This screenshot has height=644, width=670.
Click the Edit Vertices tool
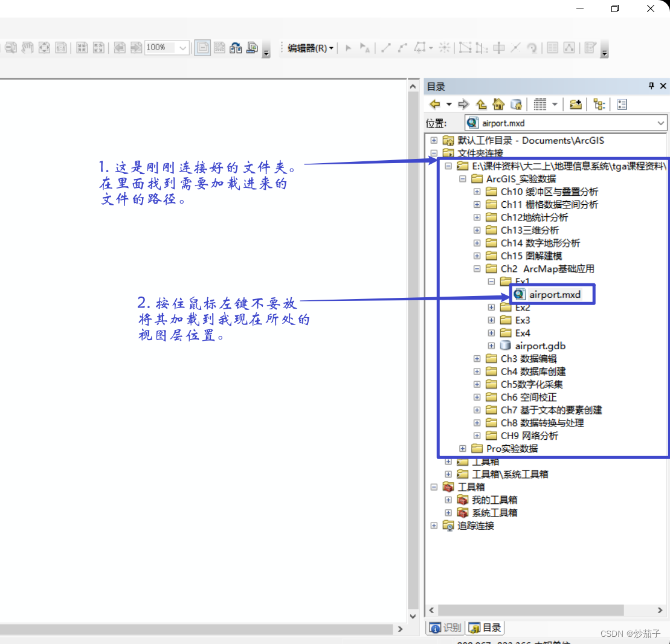point(465,48)
